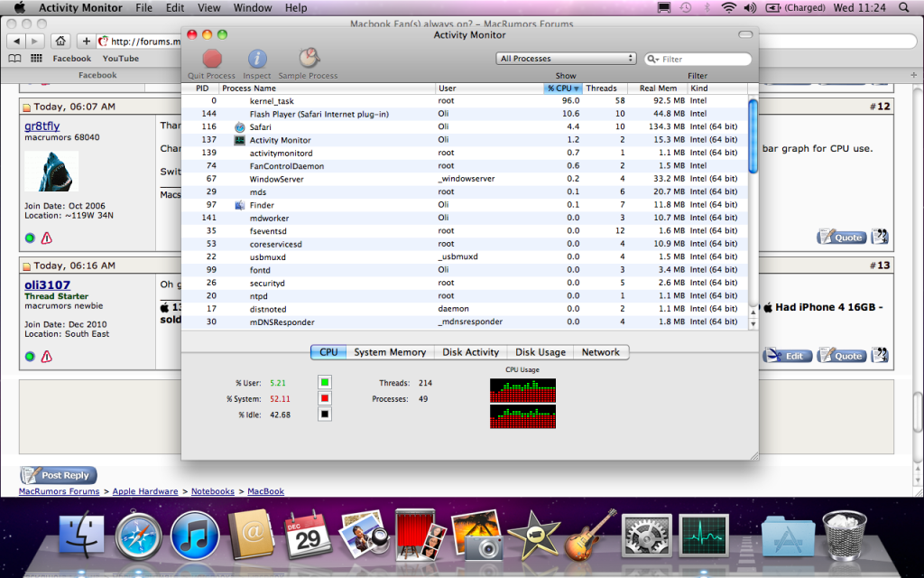Select the FanControlDaemon process row
The width and height of the screenshot is (924, 578).
(x=465, y=166)
